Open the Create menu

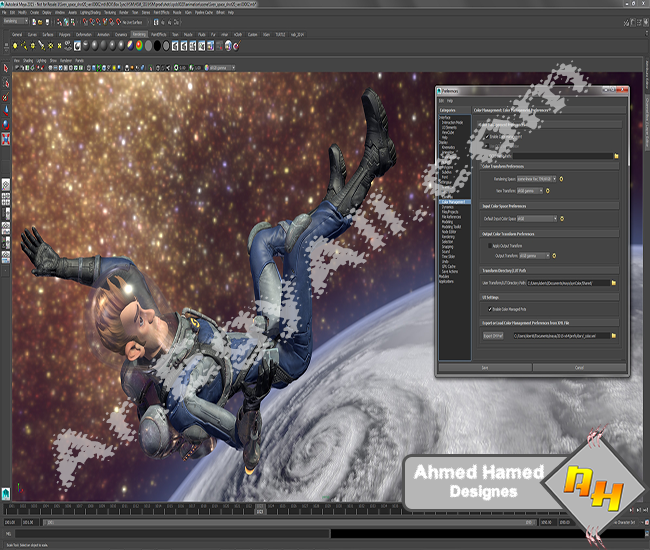(x=34, y=12)
